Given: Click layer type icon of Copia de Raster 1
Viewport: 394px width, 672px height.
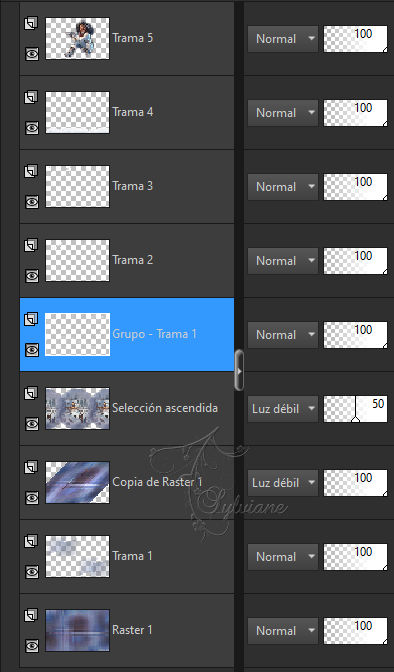Looking at the screenshot, I should click(x=31, y=468).
